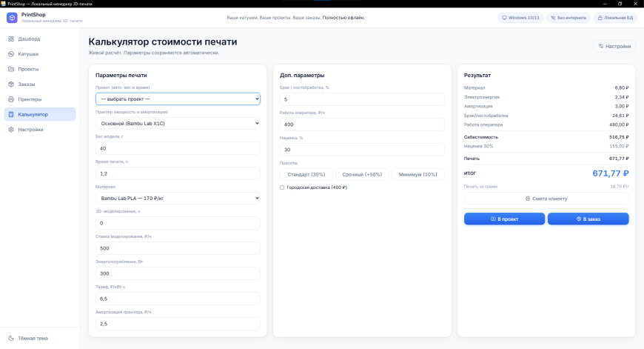Click the Амортизация cost 3,00 ₽
Image resolution: width=644 pixels, height=349 pixels.
621,106
